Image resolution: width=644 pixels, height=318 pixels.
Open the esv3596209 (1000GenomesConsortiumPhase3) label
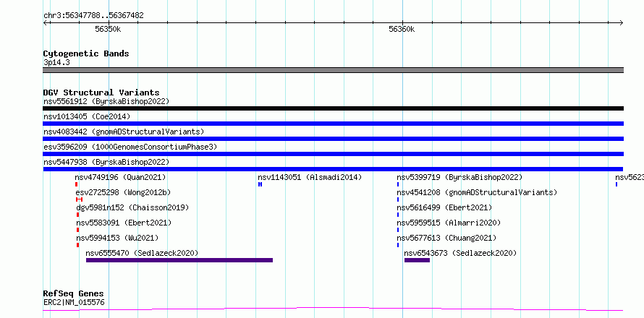pos(130,147)
